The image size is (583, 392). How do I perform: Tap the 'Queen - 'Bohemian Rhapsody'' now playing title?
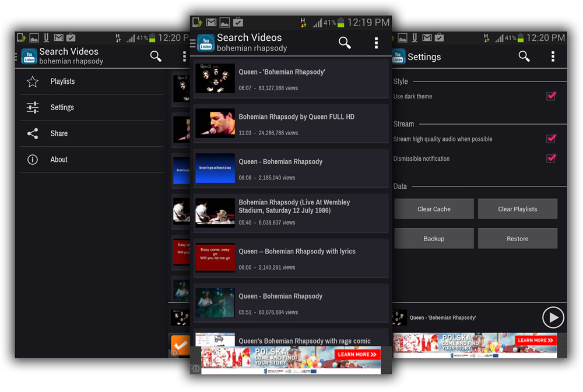pos(443,317)
